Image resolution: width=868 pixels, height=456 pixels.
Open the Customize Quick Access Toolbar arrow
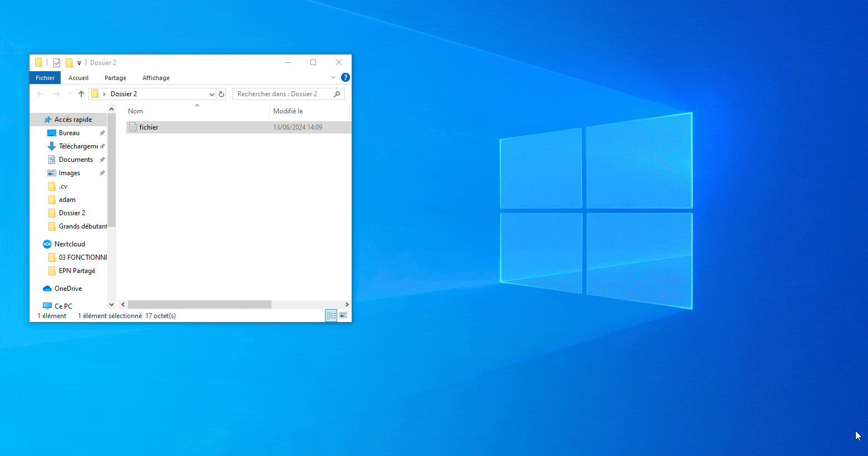coord(79,63)
